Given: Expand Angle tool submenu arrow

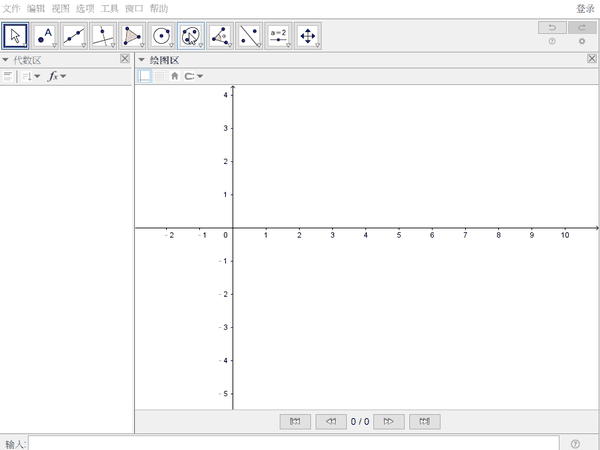Looking at the screenshot, I should pos(230,46).
